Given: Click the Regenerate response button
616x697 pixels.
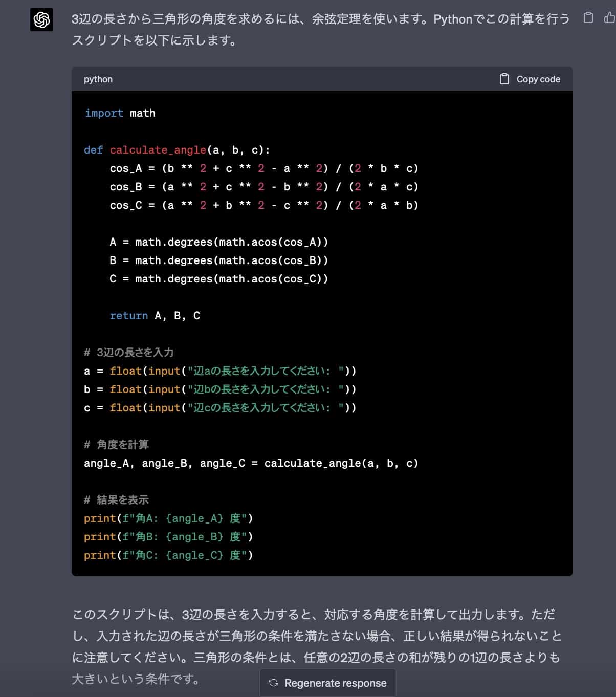Looking at the screenshot, I should (x=328, y=683).
